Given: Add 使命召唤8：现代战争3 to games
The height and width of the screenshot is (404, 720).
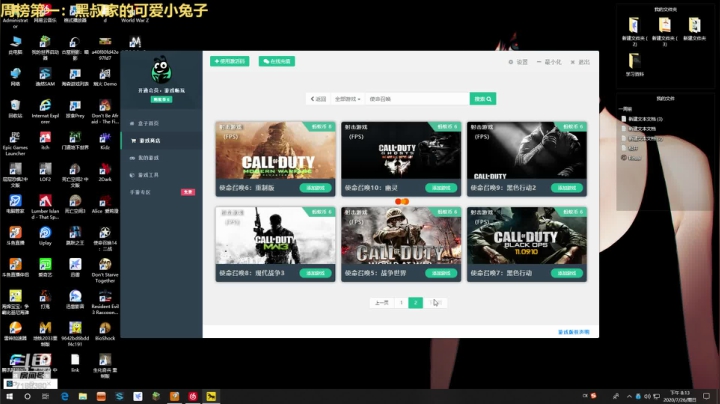Looking at the screenshot, I should [315, 273].
